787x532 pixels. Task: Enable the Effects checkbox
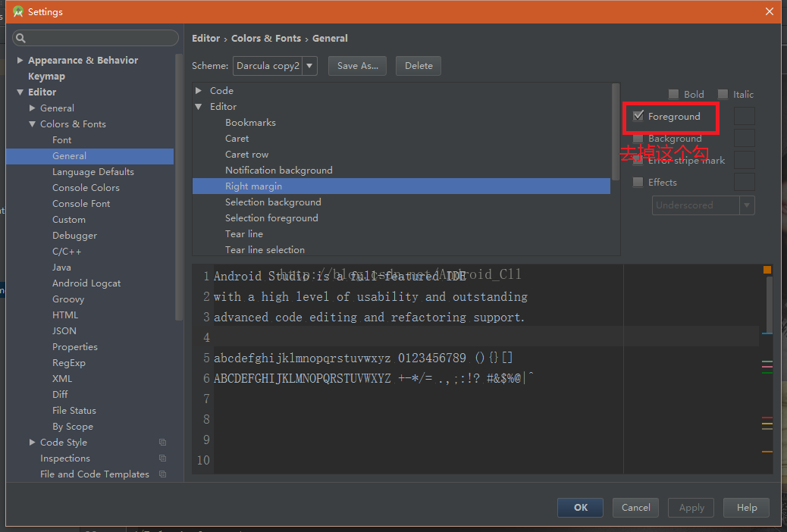(x=638, y=182)
